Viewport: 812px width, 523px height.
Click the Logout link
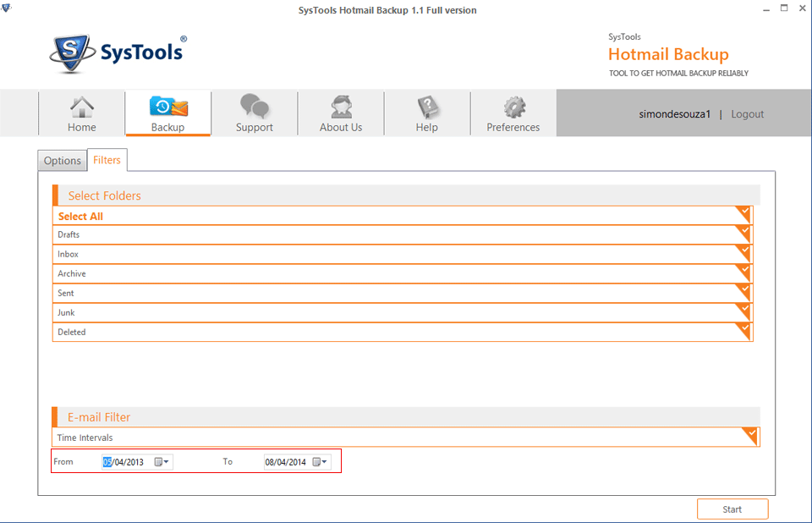[x=747, y=114]
